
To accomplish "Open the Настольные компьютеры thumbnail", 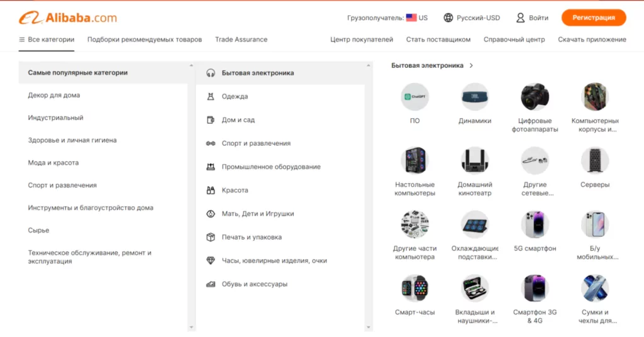I will [415, 160].
